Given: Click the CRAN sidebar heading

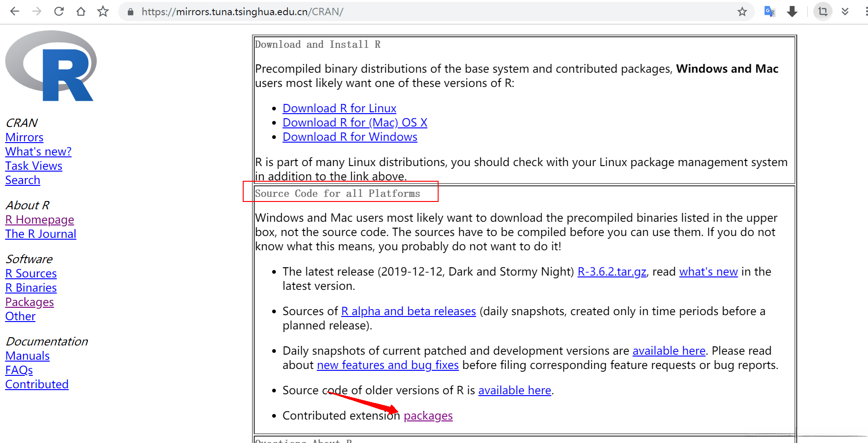Looking at the screenshot, I should point(22,123).
